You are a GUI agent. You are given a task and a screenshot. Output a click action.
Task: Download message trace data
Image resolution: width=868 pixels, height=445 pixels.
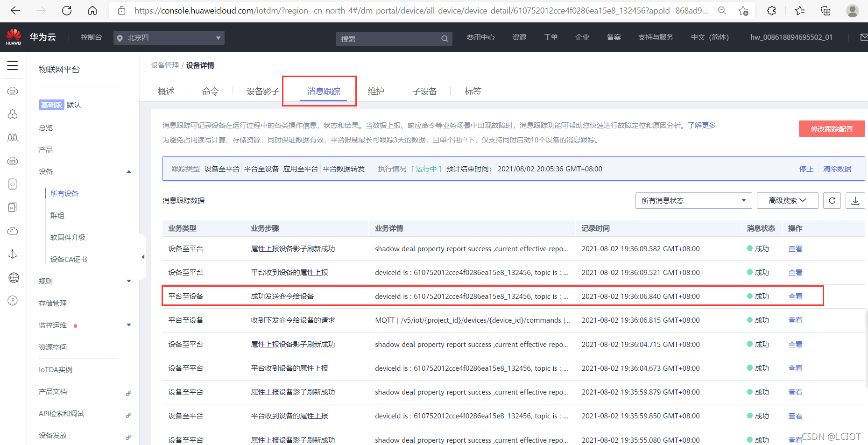pos(855,200)
